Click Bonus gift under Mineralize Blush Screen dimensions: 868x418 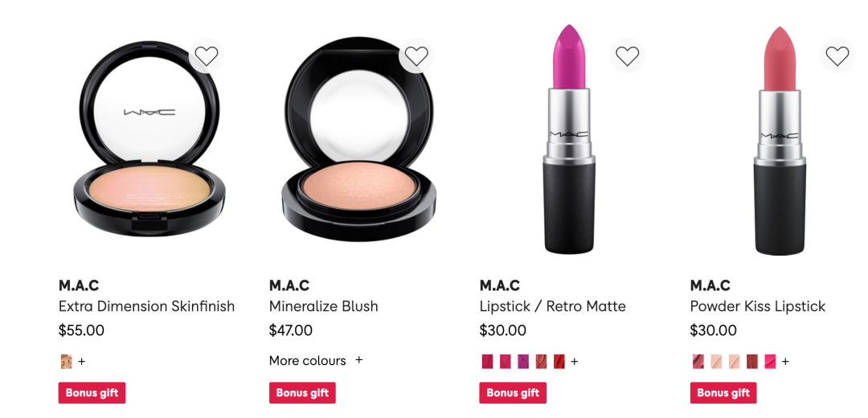pos(302,393)
